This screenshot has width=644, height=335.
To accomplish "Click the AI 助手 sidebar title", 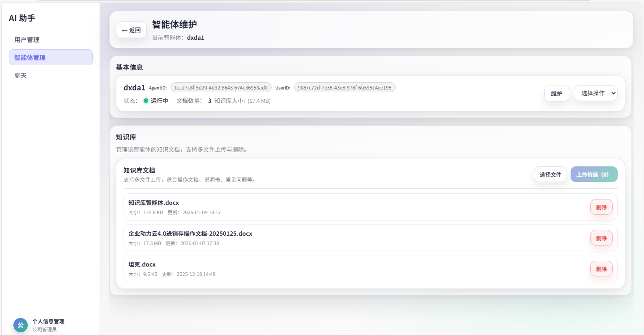I will tap(22, 18).
